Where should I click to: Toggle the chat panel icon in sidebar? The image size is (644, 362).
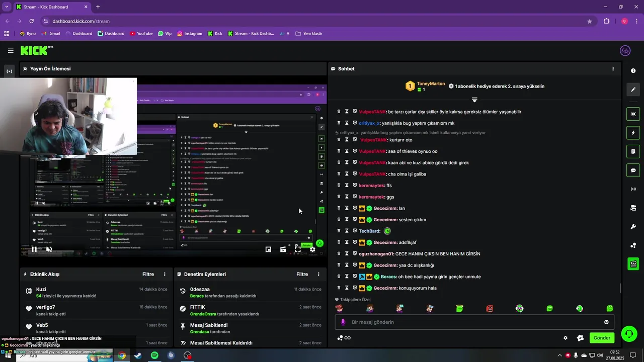pyautogui.click(x=633, y=170)
